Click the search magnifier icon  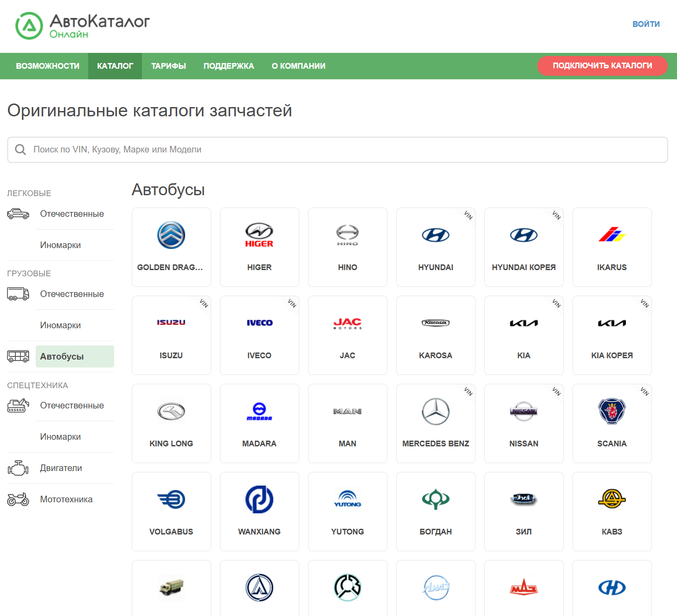(x=20, y=150)
